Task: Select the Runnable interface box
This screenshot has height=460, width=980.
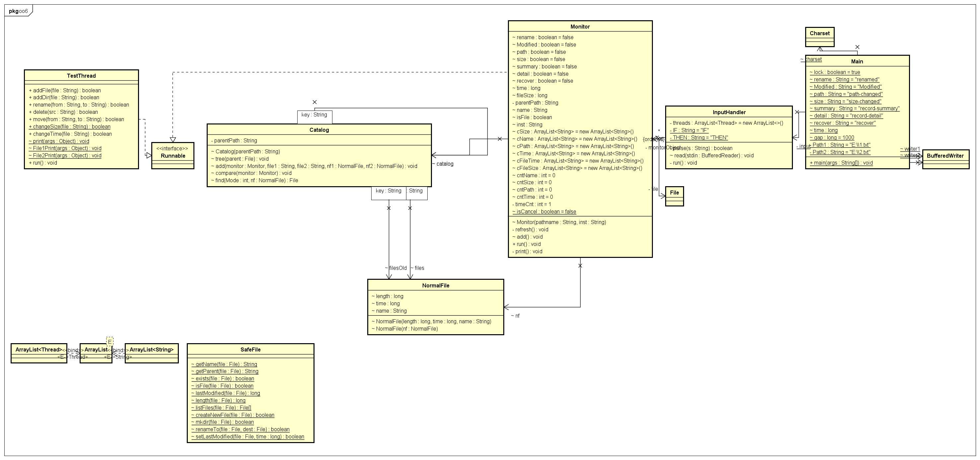Action: tap(173, 156)
